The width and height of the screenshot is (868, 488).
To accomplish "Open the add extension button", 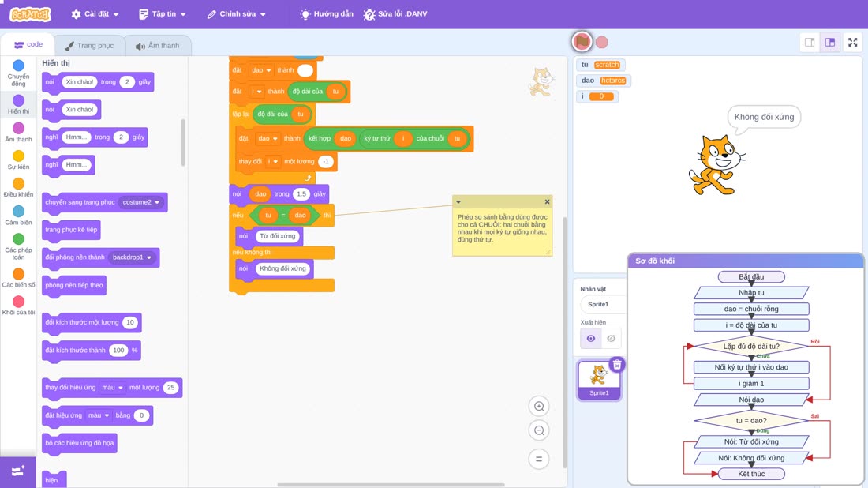I will point(18,471).
